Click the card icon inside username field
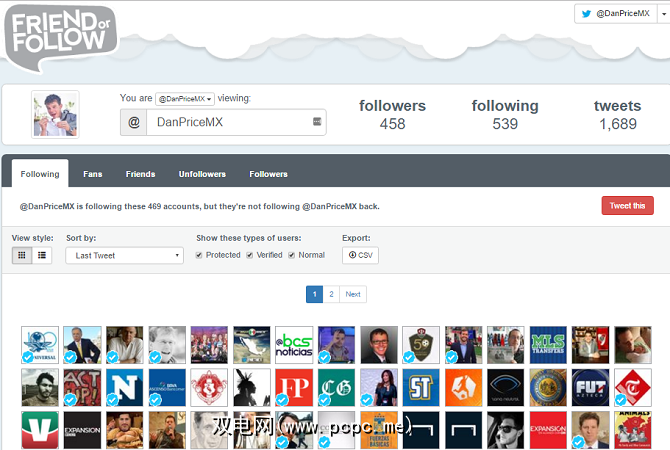This screenshot has height=450, width=670. coord(317,121)
